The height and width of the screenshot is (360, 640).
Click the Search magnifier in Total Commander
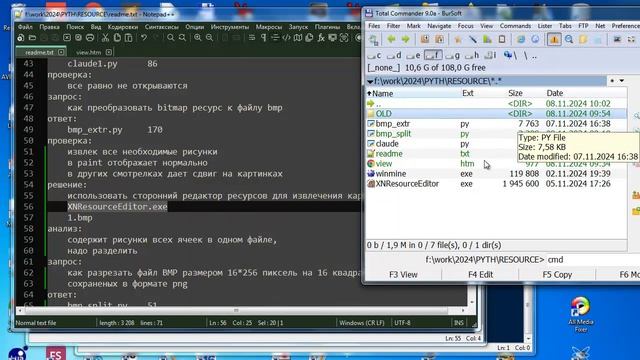(569, 39)
